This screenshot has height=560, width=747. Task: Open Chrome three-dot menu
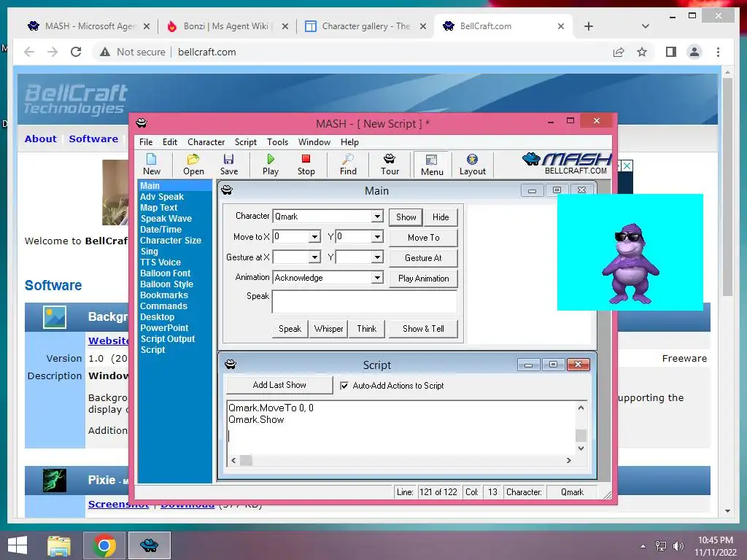point(718,52)
